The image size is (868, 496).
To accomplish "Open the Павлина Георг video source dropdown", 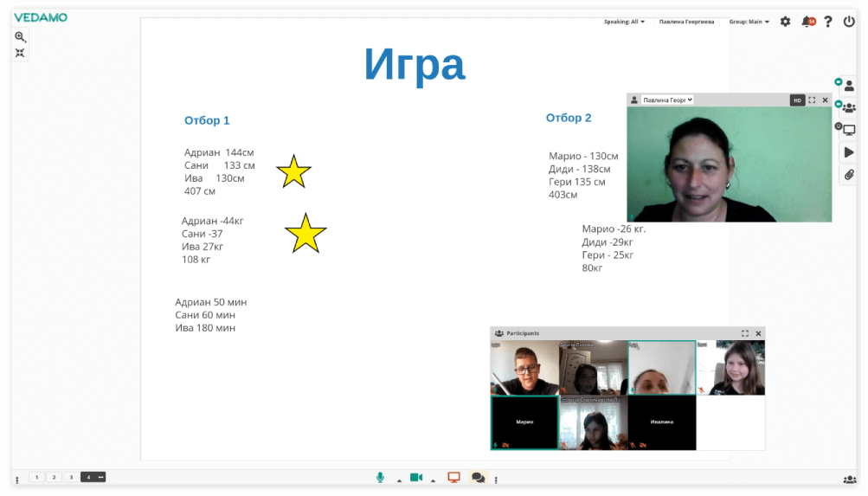I will pos(667,100).
